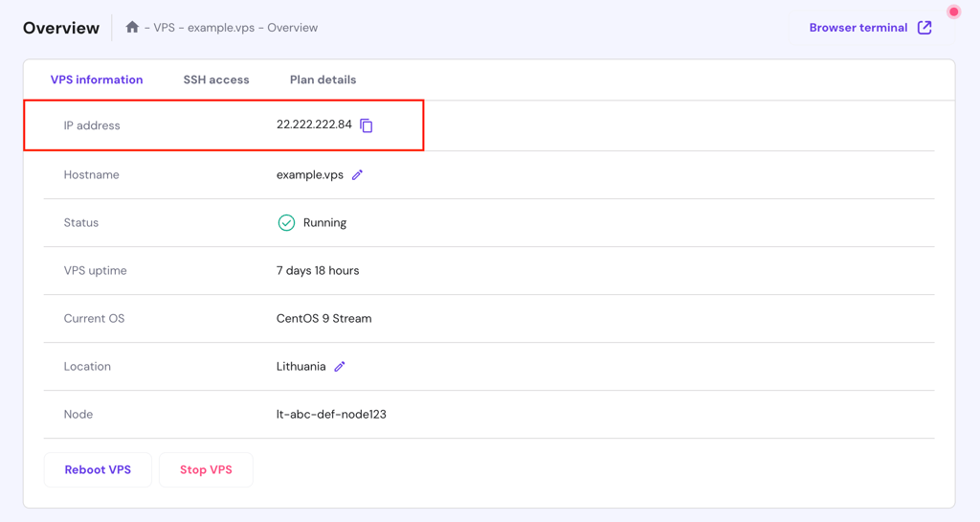Edit hostname with pencil icon beside example.vps

pyautogui.click(x=357, y=175)
